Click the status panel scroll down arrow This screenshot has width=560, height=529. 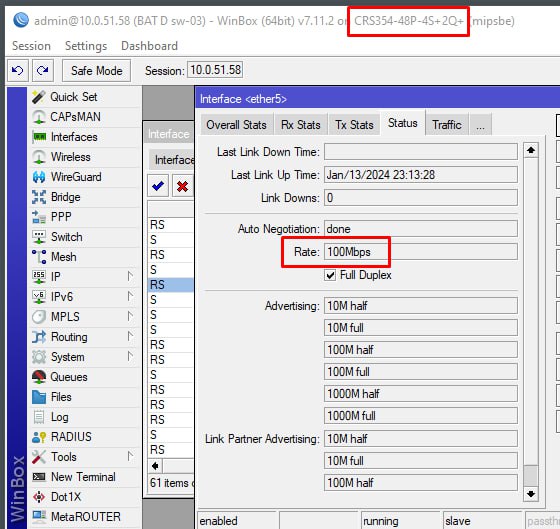click(x=531, y=494)
